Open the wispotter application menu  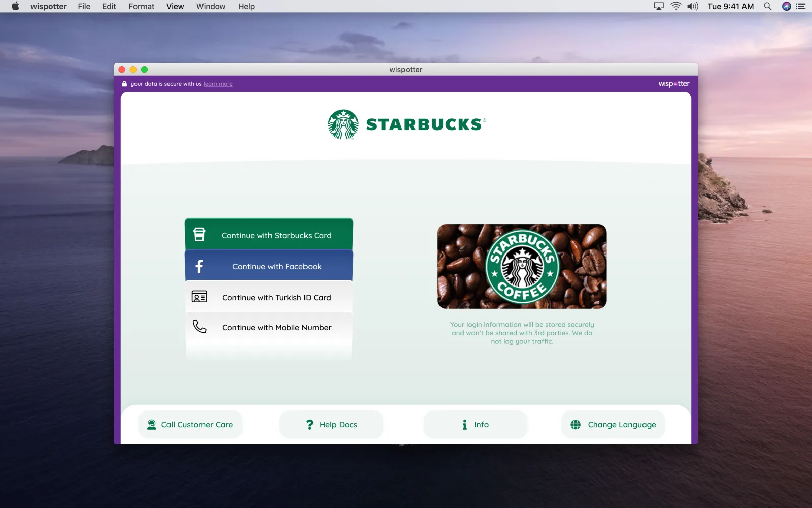pos(49,6)
